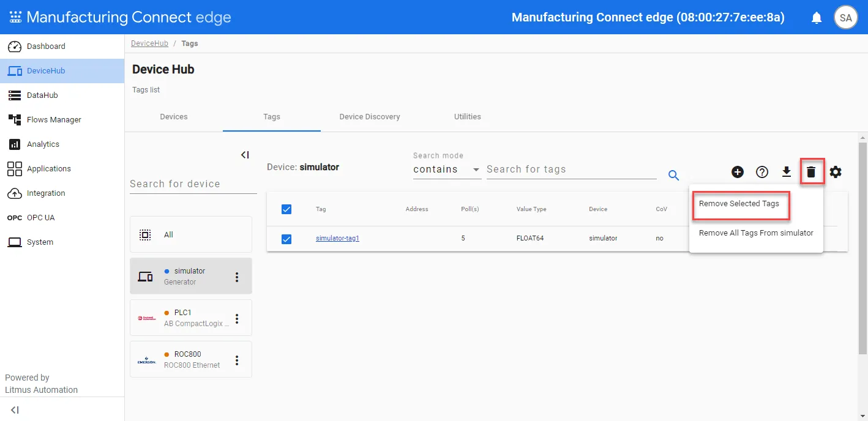Viewport: 868px width, 421px height.
Task: Click the Search for device field
Action: point(193,184)
